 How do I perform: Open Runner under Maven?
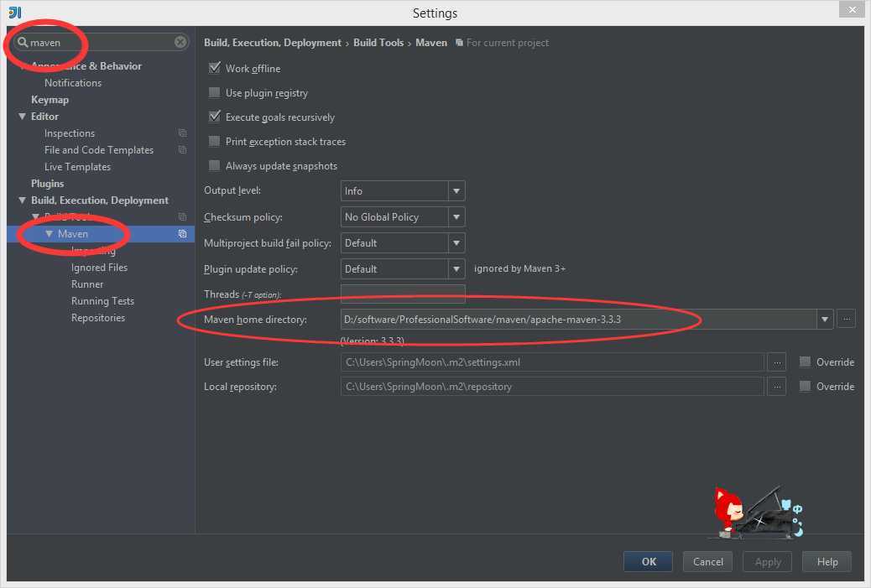87,284
